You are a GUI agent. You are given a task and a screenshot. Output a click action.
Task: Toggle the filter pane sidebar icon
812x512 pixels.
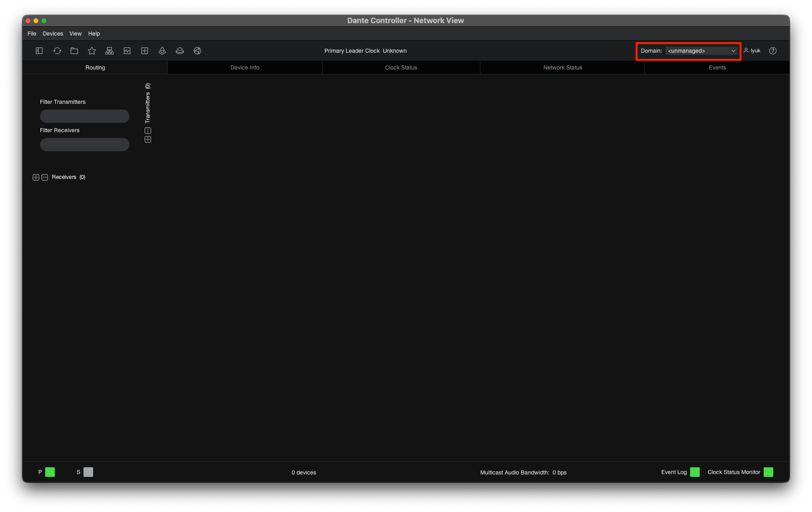pyautogui.click(x=39, y=51)
